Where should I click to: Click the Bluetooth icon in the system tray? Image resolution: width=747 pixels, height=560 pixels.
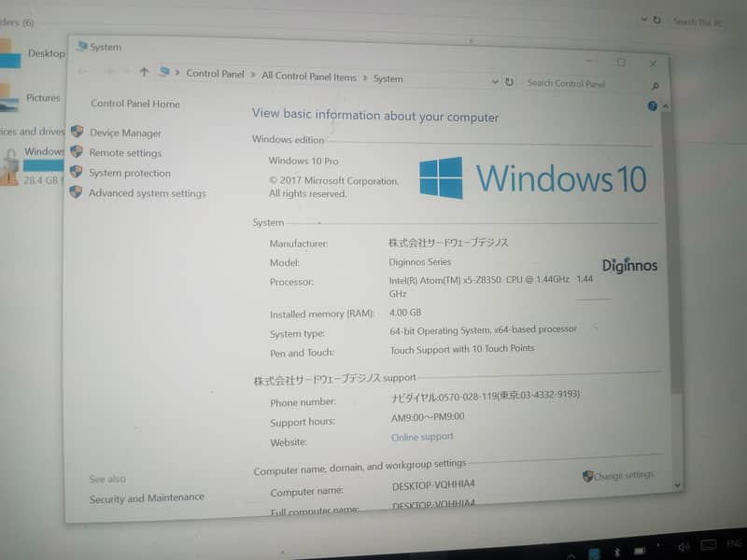[616, 549]
